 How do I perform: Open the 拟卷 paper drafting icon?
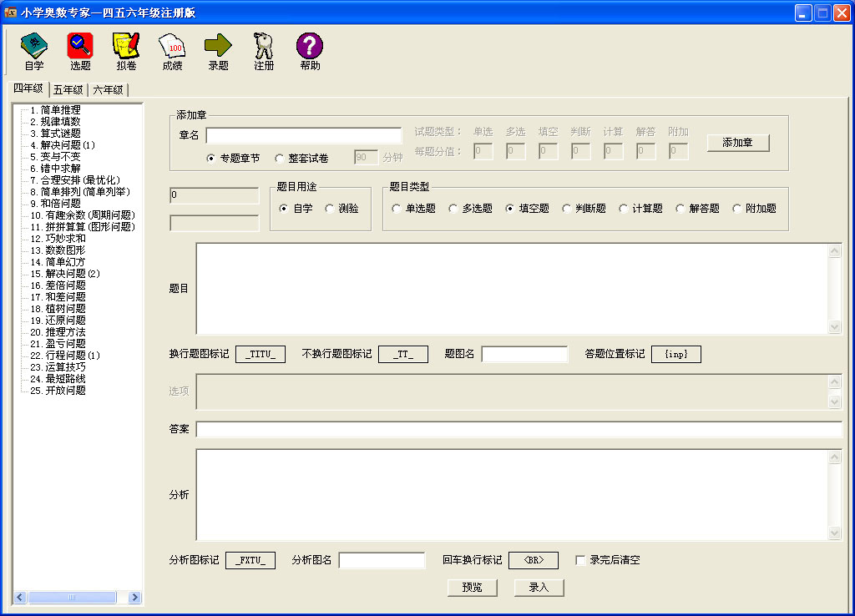click(x=126, y=52)
